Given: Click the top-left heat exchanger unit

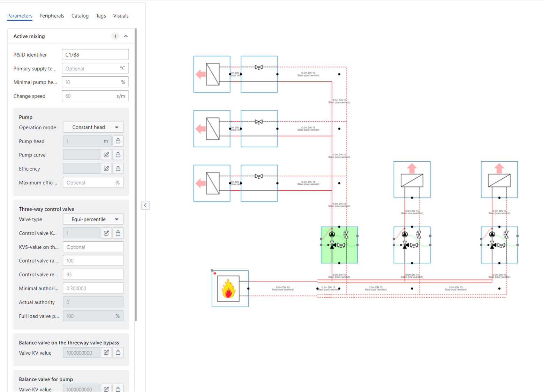Looking at the screenshot, I should click(212, 74).
